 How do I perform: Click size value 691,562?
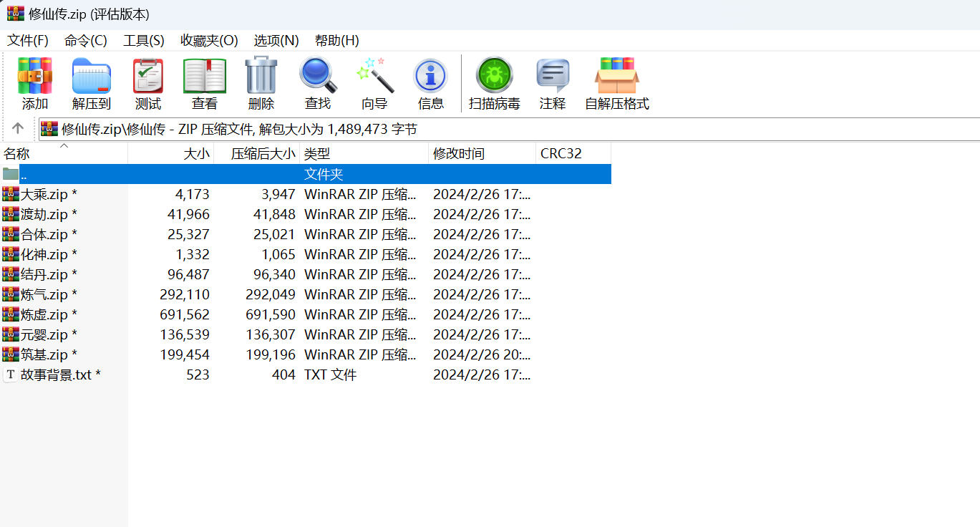click(185, 314)
